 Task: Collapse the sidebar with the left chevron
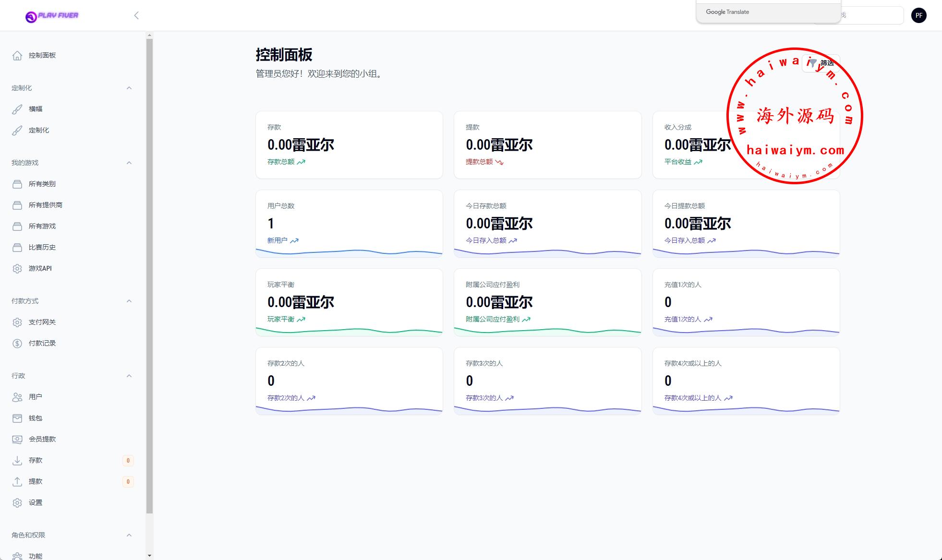pos(136,15)
